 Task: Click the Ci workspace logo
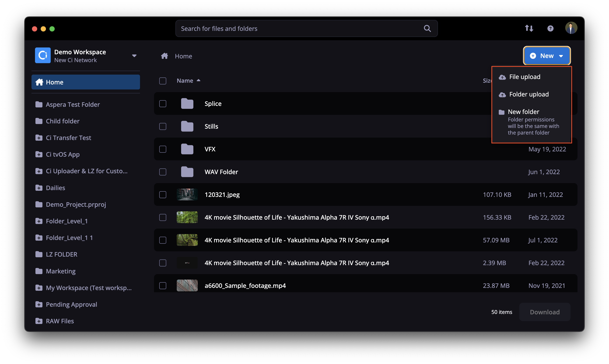[43, 55]
